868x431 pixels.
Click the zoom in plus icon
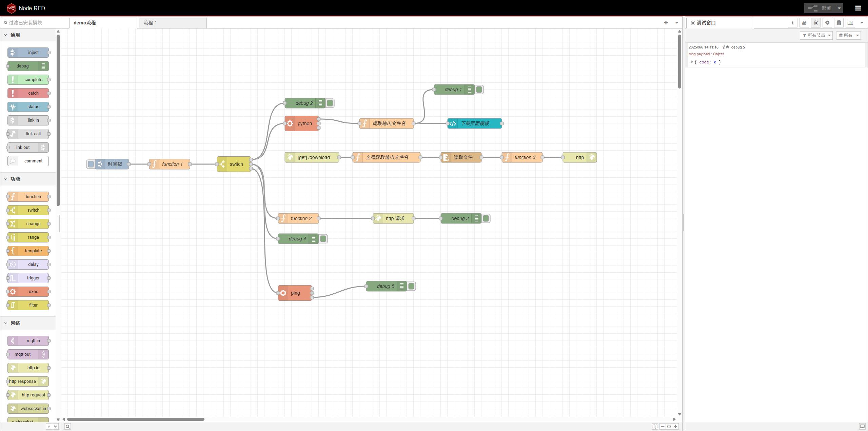tap(675, 427)
